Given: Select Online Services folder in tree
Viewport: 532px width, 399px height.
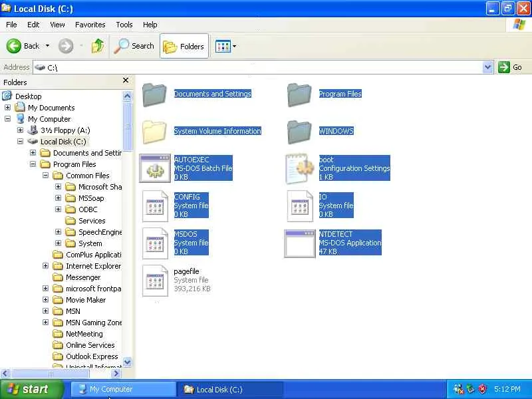Looking at the screenshot, I should [90, 345].
